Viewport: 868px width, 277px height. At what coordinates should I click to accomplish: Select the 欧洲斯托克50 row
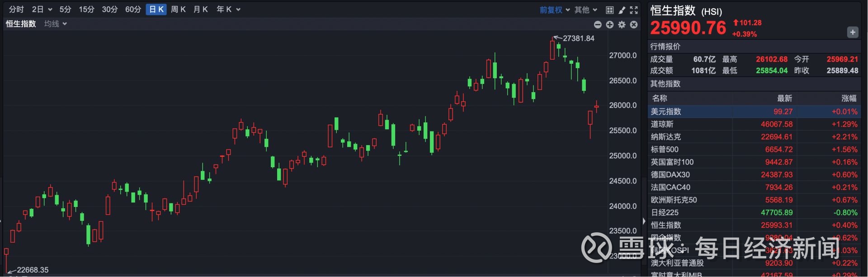coord(754,200)
